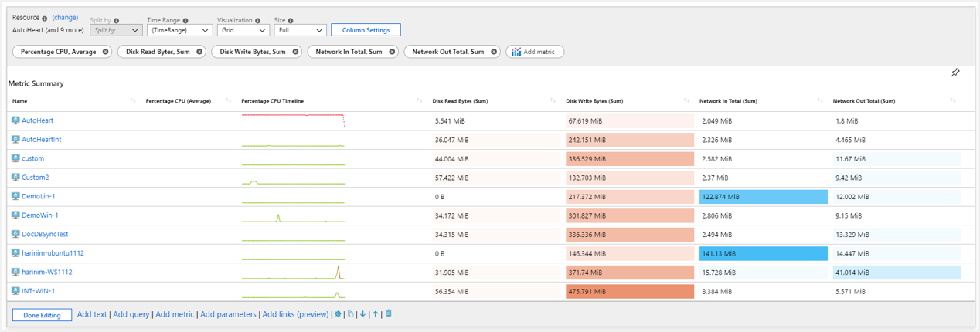Click the Add query link
980x332 pixels.
pos(131,314)
